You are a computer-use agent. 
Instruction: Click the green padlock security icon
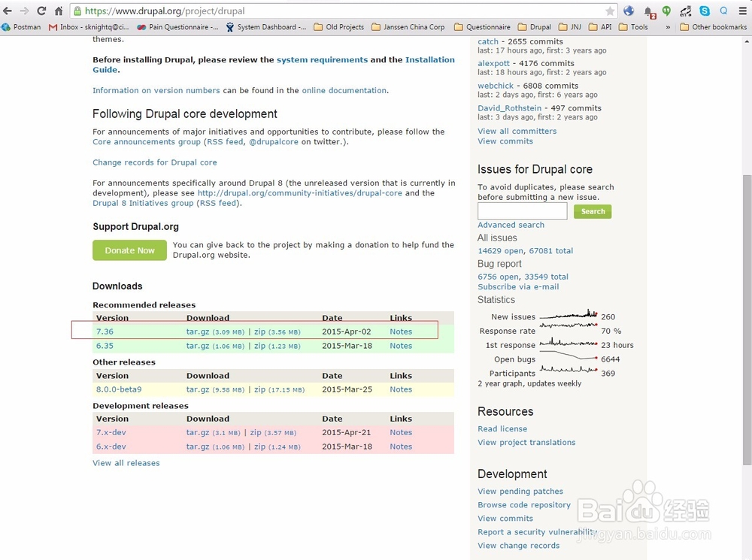[x=77, y=11]
